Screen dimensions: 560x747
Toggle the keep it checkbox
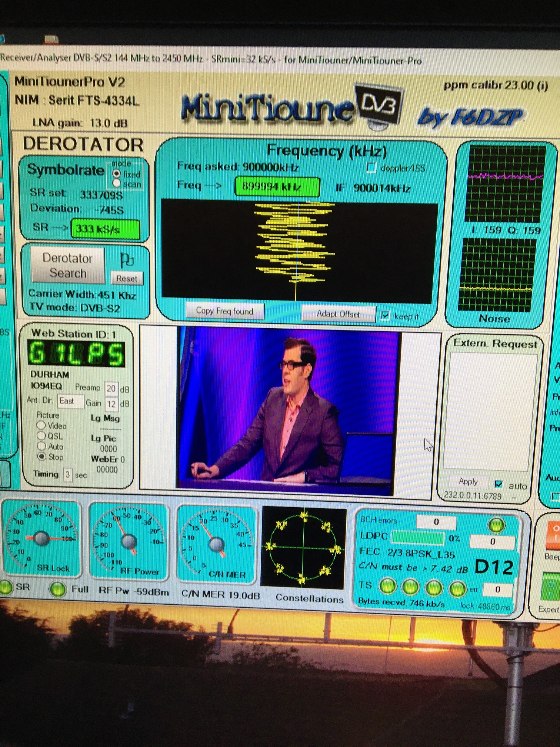[386, 316]
